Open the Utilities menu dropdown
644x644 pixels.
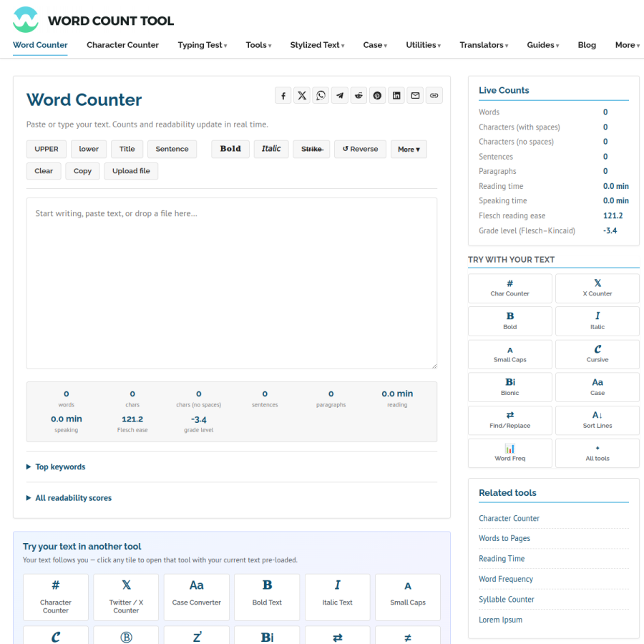click(x=423, y=45)
